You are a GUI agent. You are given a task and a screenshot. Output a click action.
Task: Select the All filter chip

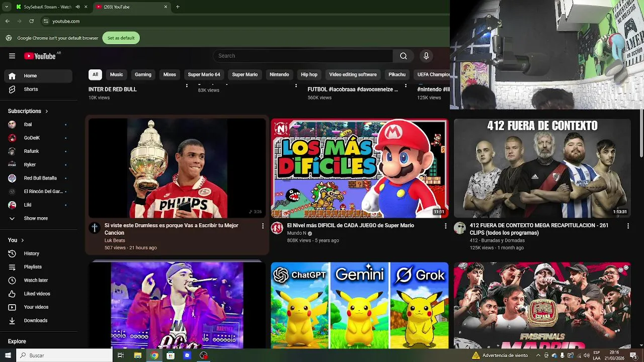[95, 74]
